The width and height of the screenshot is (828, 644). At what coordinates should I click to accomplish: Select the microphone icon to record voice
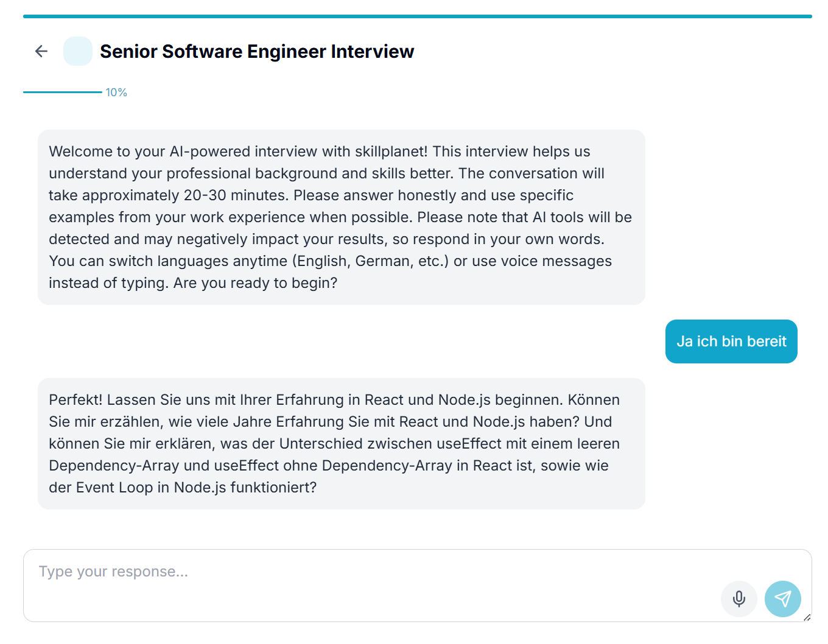(x=739, y=599)
